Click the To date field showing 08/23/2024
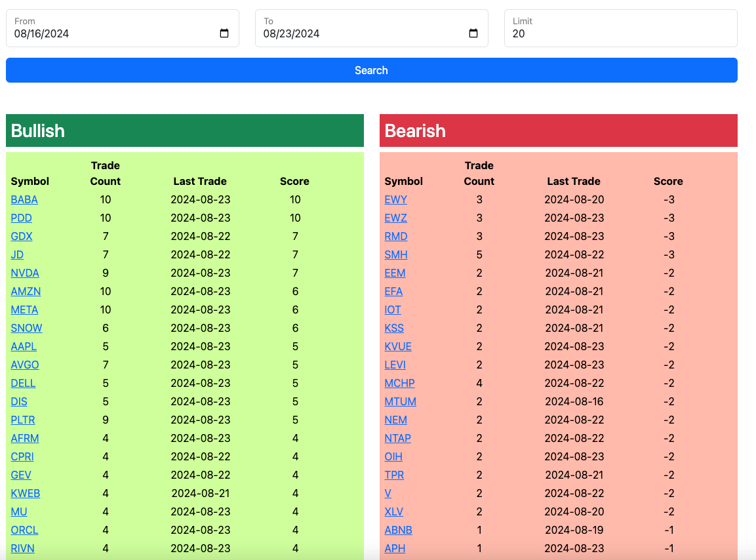The width and height of the screenshot is (756, 560). click(372, 28)
